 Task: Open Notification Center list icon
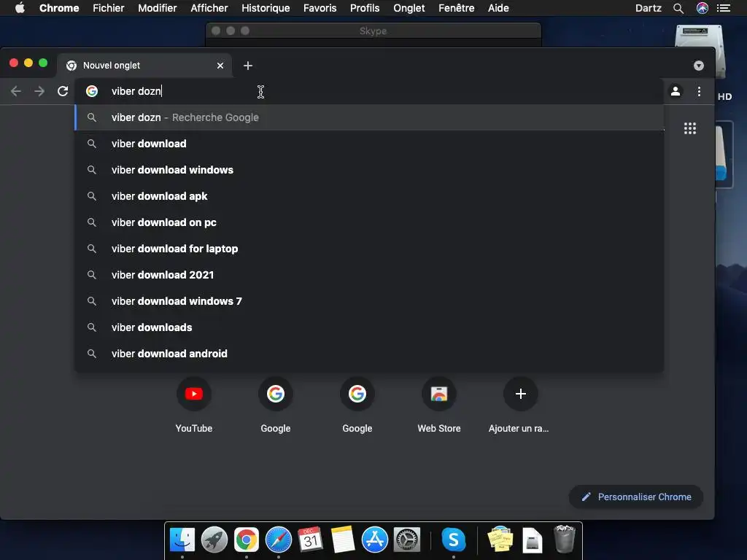tap(724, 8)
